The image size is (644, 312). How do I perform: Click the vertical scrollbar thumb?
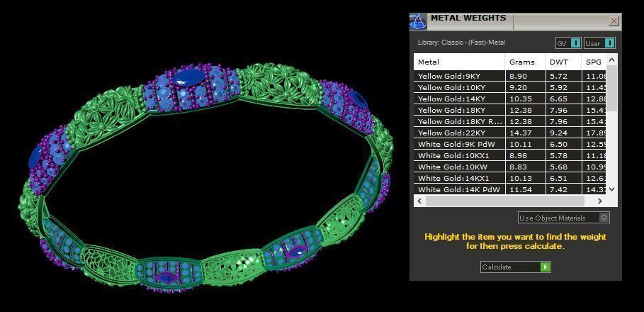(x=611, y=88)
